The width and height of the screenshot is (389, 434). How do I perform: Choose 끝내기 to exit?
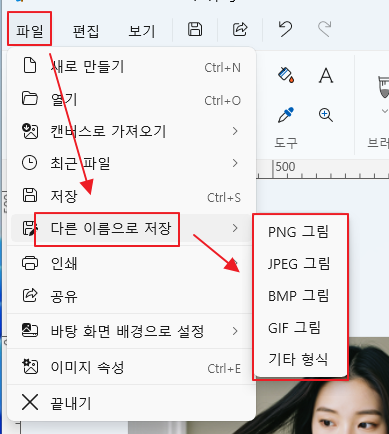(131, 403)
